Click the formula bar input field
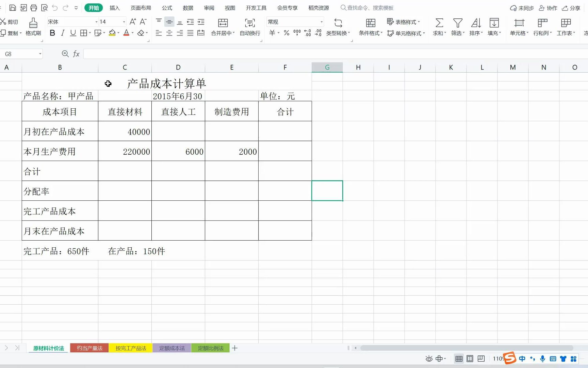588x368 pixels. point(335,54)
